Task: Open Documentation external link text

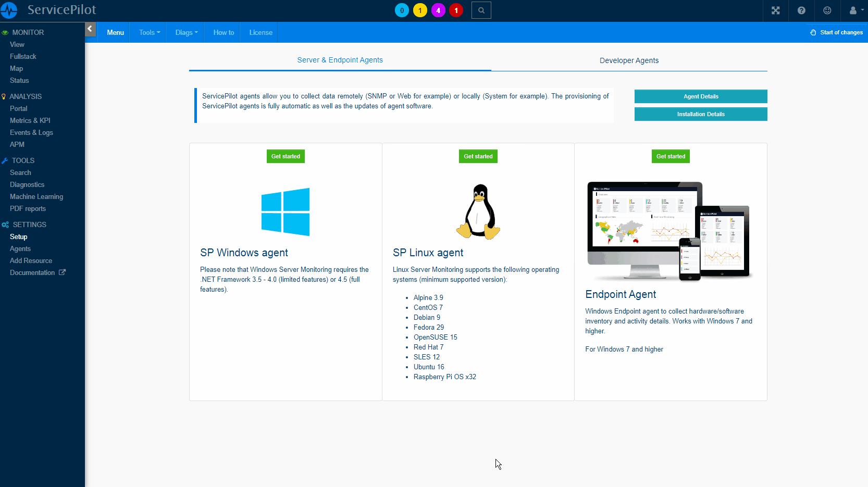Action: (32, 272)
